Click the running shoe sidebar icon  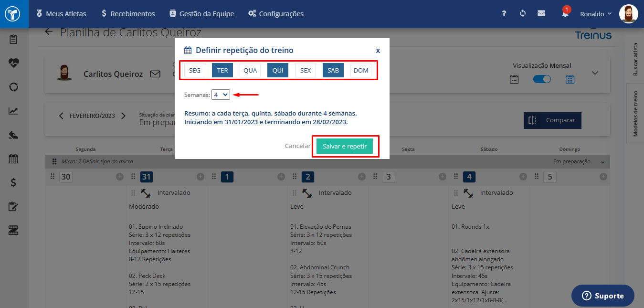click(13, 135)
